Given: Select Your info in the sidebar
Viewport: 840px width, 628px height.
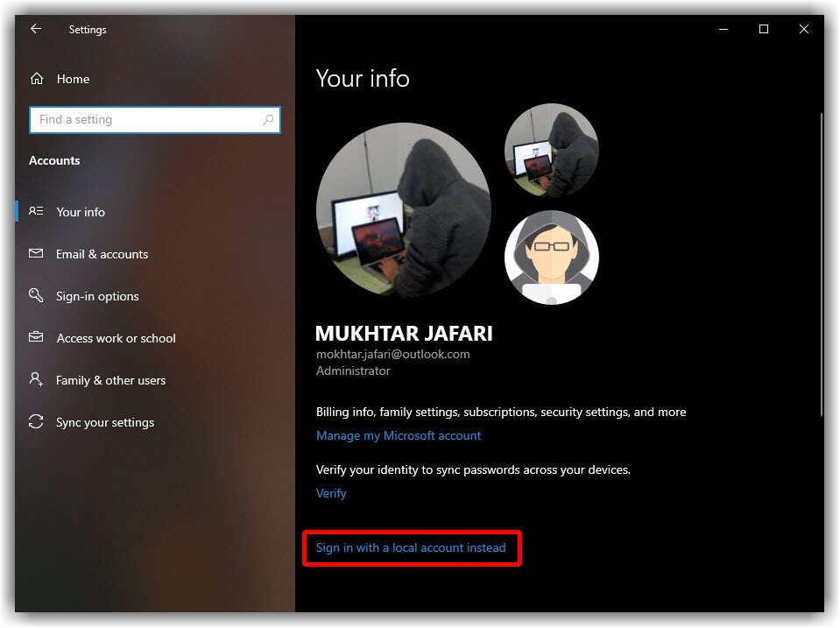Looking at the screenshot, I should [81, 212].
